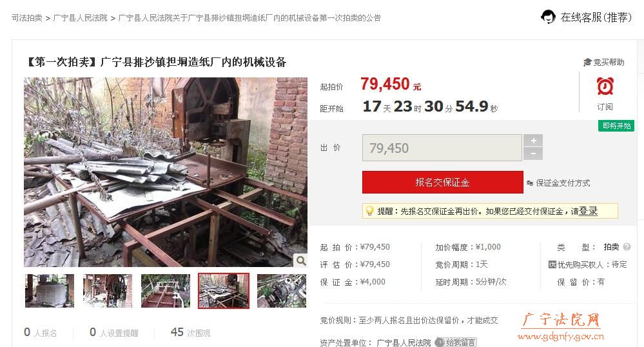Open the 登录 login link

point(588,211)
